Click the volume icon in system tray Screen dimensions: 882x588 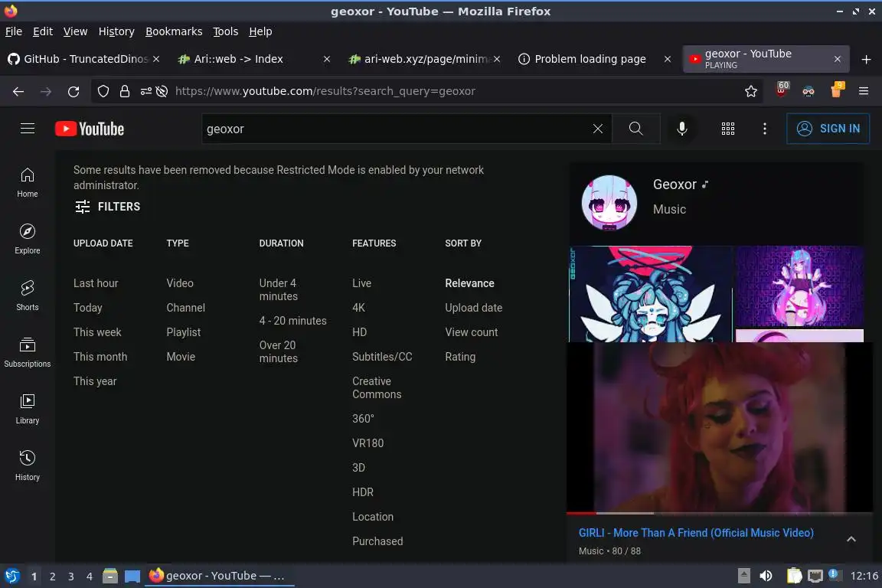click(x=766, y=576)
